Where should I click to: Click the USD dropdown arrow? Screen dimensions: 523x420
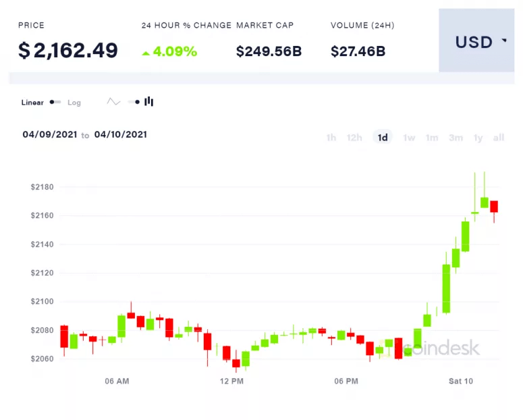click(504, 41)
